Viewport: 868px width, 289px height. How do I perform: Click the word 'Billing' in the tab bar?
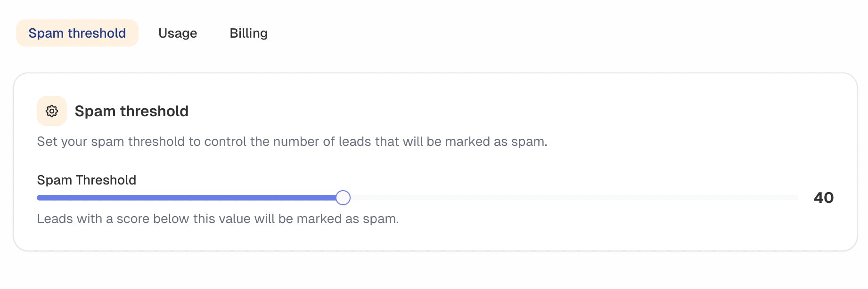[248, 33]
